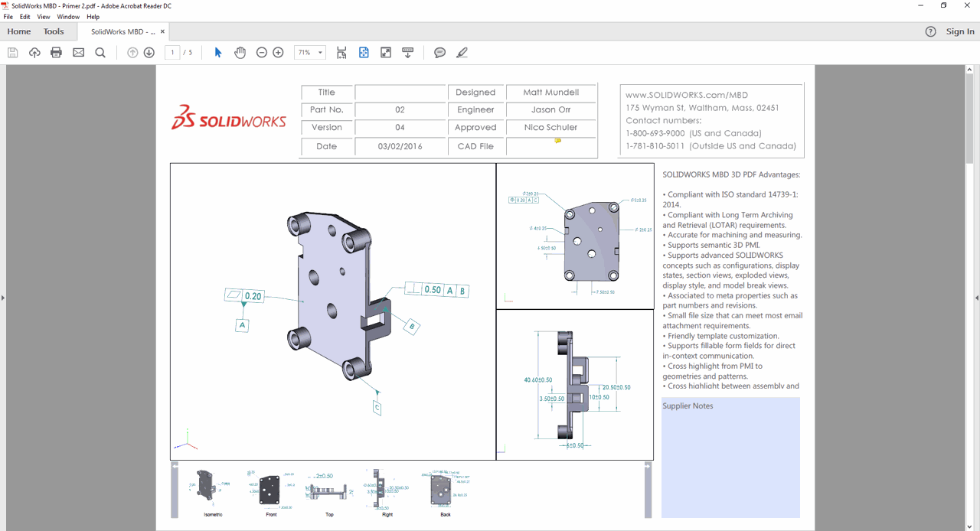Click the Save file icon
The width and height of the screenshot is (980, 531).
coord(12,53)
